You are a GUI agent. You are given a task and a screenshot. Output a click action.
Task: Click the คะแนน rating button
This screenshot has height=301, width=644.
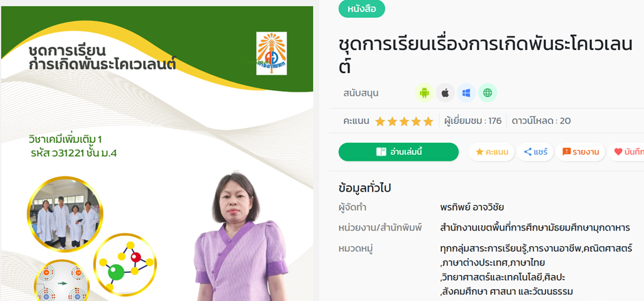point(492,152)
